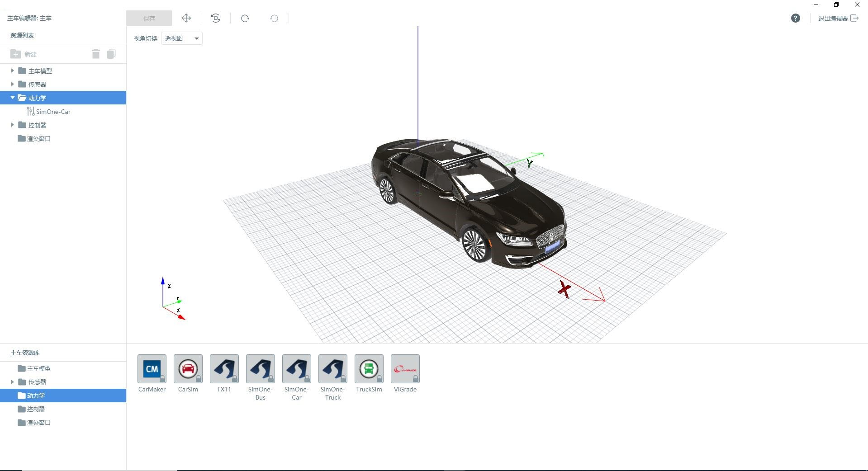The width and height of the screenshot is (868, 471).
Task: Click the 资源列表 panel header
Action: pyautogui.click(x=22, y=35)
